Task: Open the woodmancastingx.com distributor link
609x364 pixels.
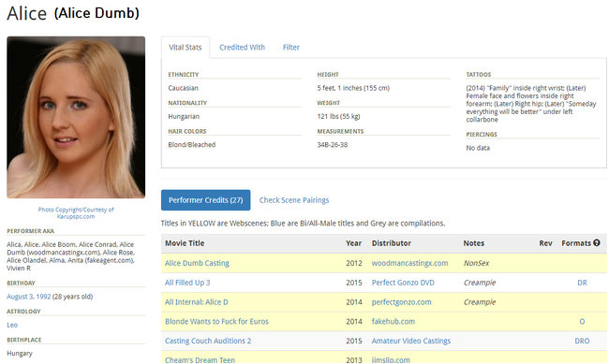Action: (409, 263)
